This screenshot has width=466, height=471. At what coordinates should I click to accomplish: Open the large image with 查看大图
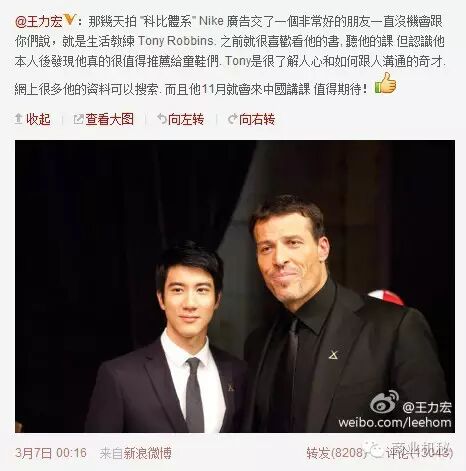tap(110, 119)
